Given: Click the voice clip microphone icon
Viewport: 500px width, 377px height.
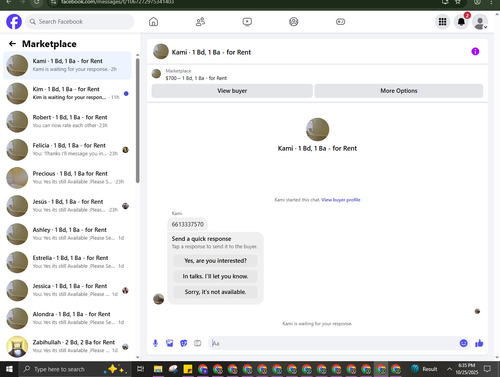Looking at the screenshot, I should tap(155, 343).
